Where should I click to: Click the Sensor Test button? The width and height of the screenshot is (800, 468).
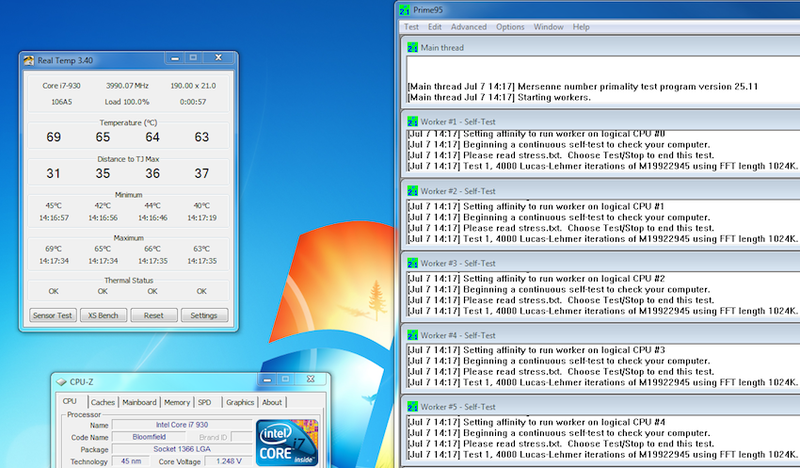tap(53, 315)
